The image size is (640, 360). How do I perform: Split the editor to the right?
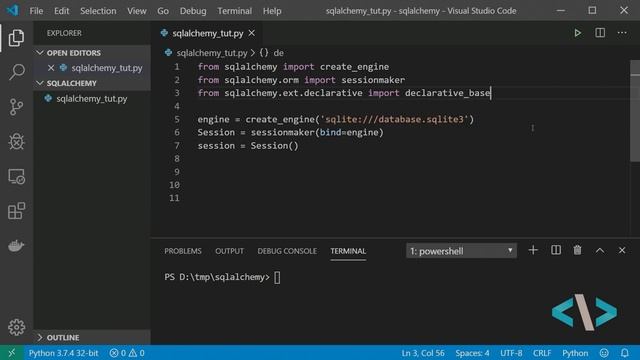point(600,33)
